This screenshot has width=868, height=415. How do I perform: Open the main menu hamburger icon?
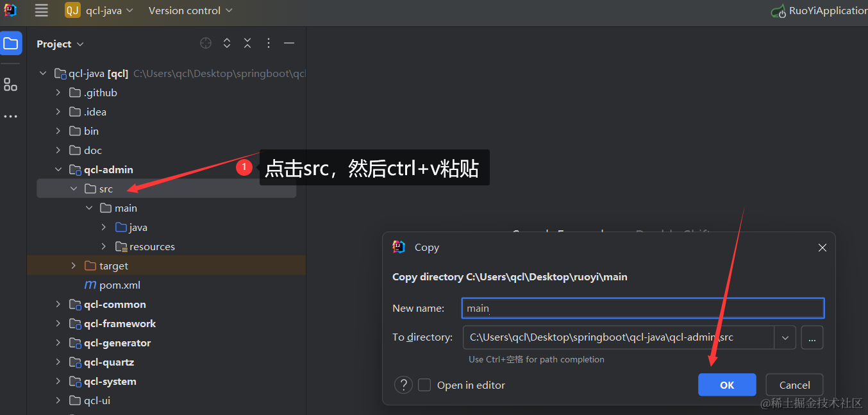point(42,10)
